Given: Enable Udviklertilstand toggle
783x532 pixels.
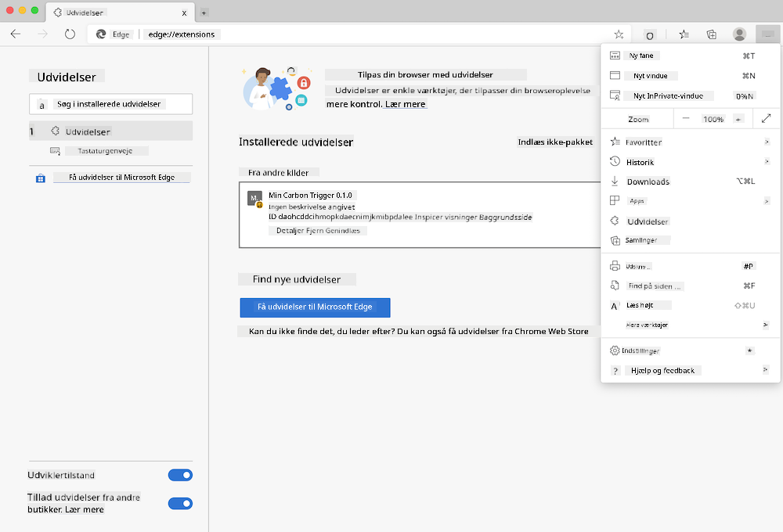Looking at the screenshot, I should coord(180,475).
